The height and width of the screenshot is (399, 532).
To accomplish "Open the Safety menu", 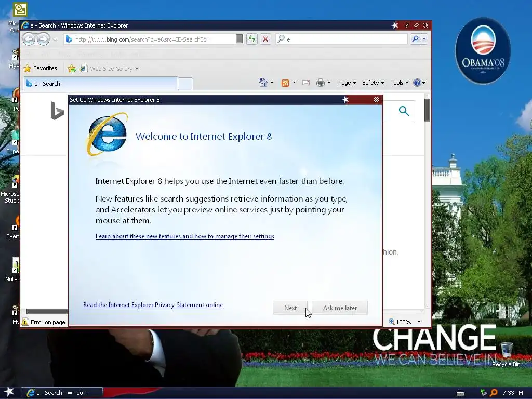I will click(373, 83).
